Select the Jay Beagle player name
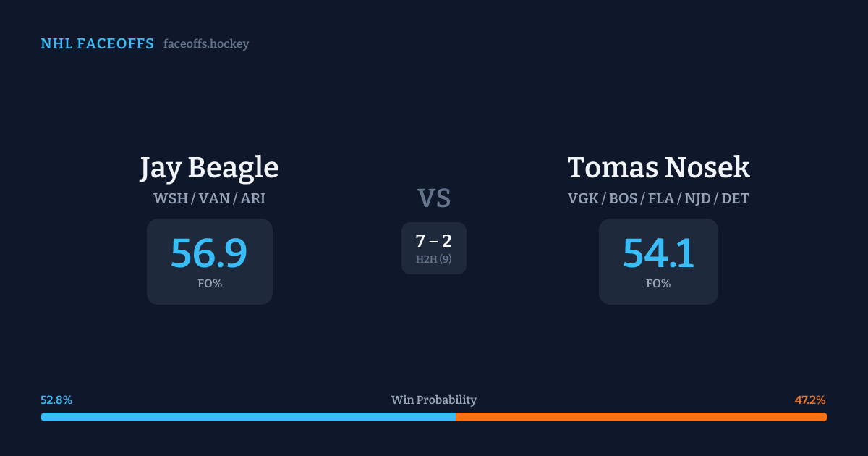This screenshot has width=868, height=456. tap(209, 167)
